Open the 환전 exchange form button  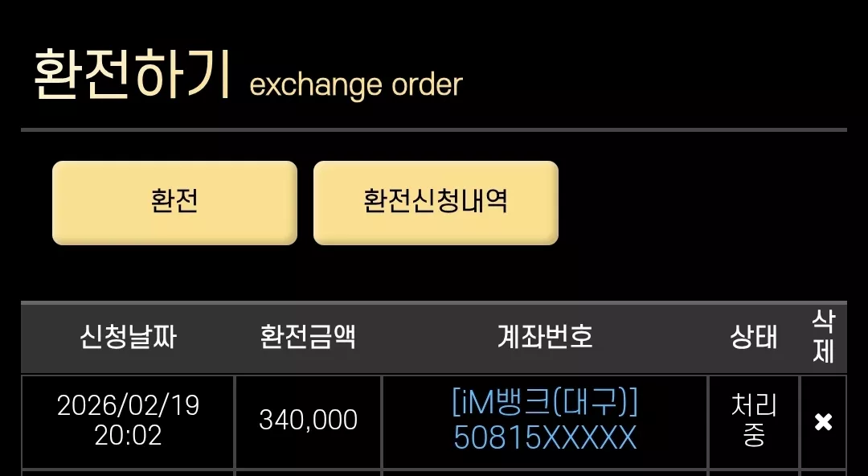[x=174, y=203]
